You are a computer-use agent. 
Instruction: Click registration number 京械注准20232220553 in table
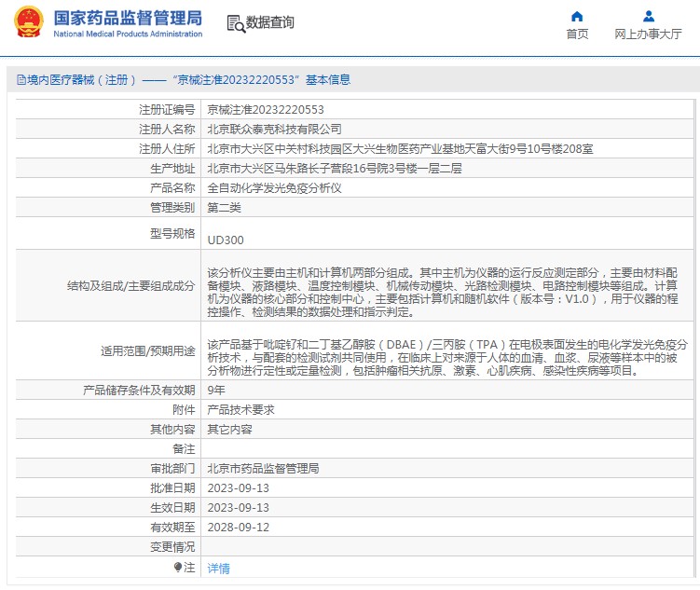coord(266,109)
